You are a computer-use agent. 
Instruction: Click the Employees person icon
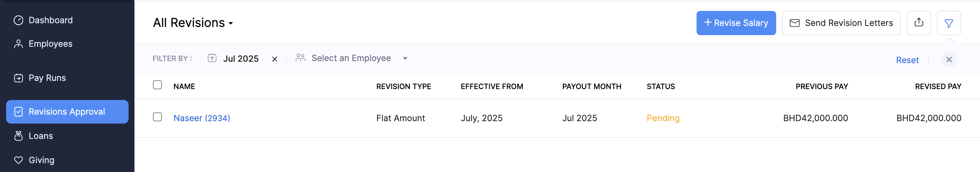(x=18, y=44)
